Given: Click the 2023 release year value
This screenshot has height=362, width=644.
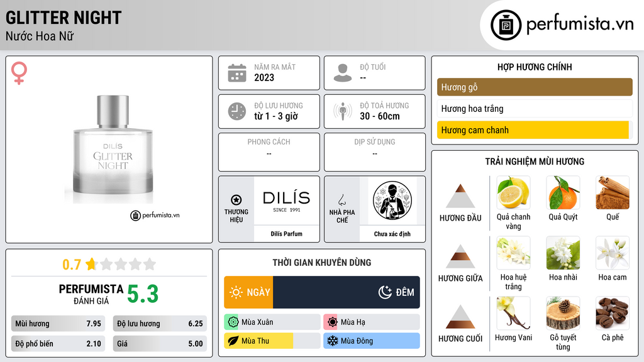Looking at the screenshot, I should click(x=264, y=77).
